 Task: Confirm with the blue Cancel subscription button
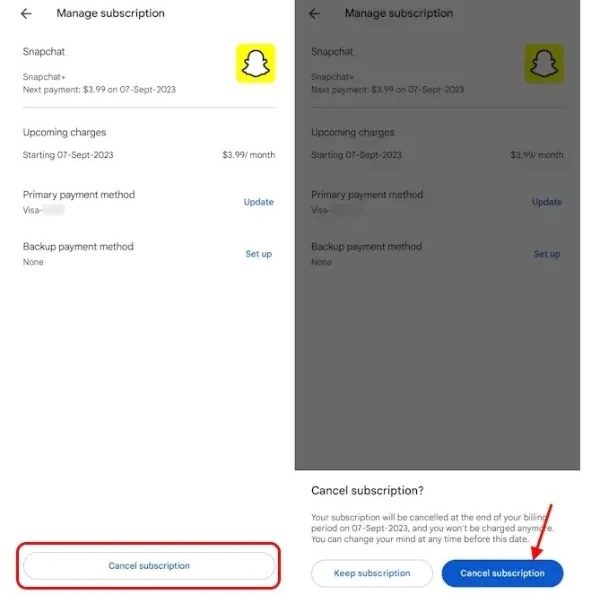pyautogui.click(x=502, y=573)
